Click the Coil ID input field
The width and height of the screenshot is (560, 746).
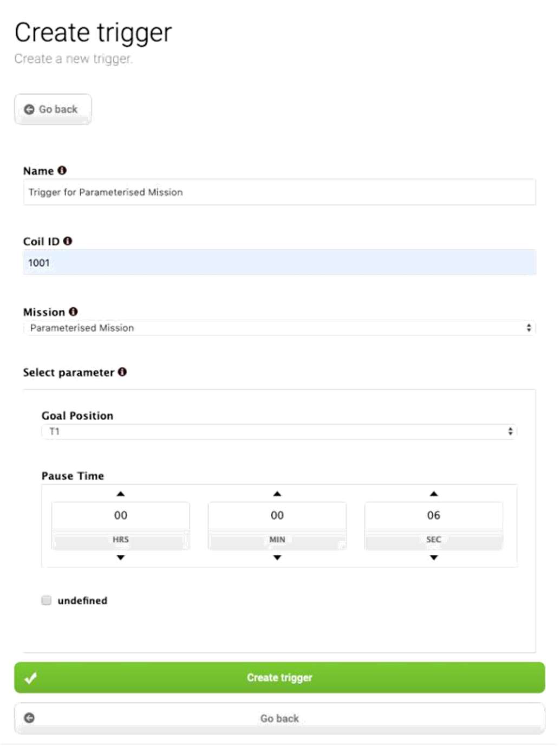[x=279, y=263]
